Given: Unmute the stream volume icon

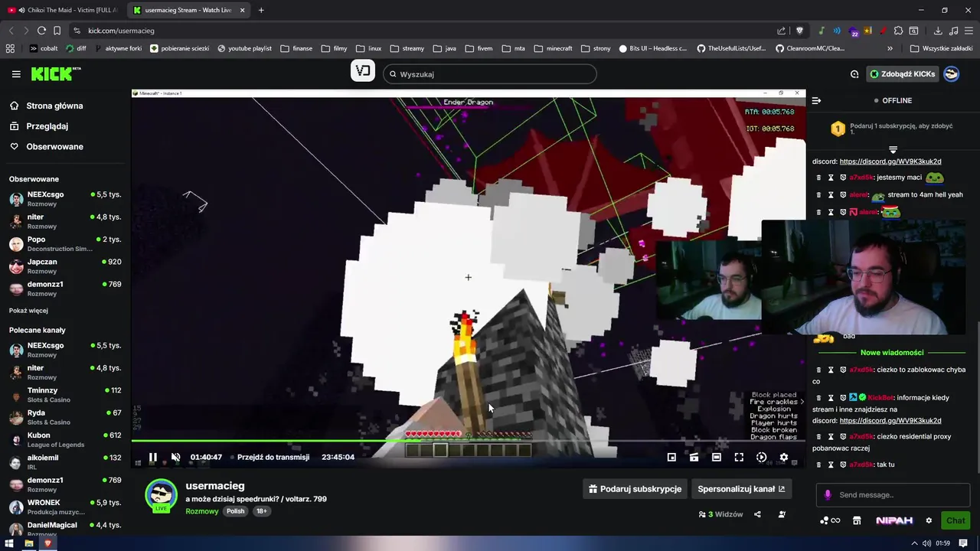Looking at the screenshot, I should tap(175, 458).
